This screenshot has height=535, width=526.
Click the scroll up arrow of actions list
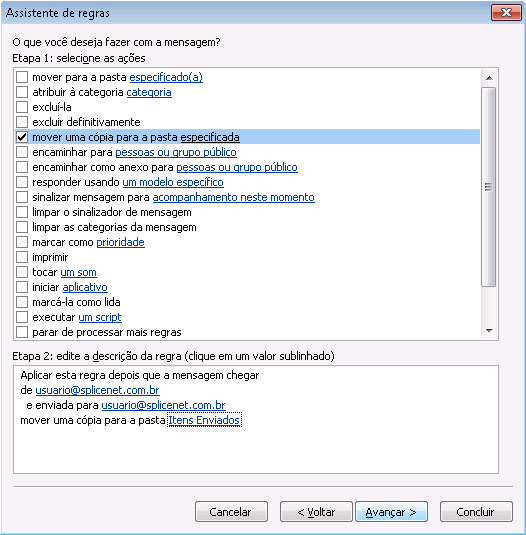click(x=489, y=78)
